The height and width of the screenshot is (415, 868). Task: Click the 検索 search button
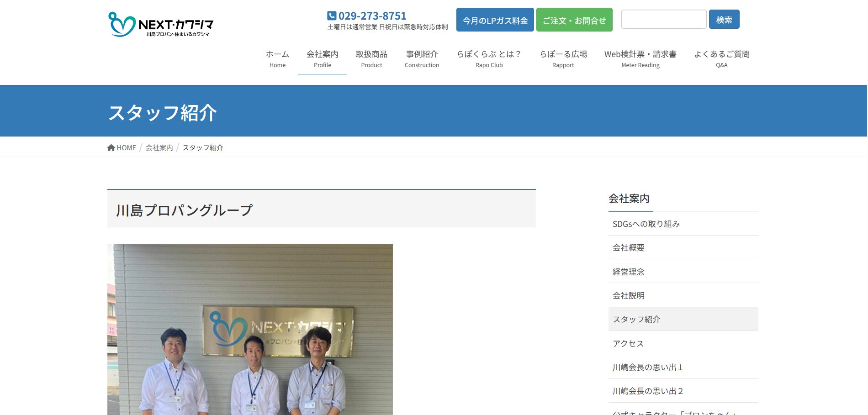724,20
